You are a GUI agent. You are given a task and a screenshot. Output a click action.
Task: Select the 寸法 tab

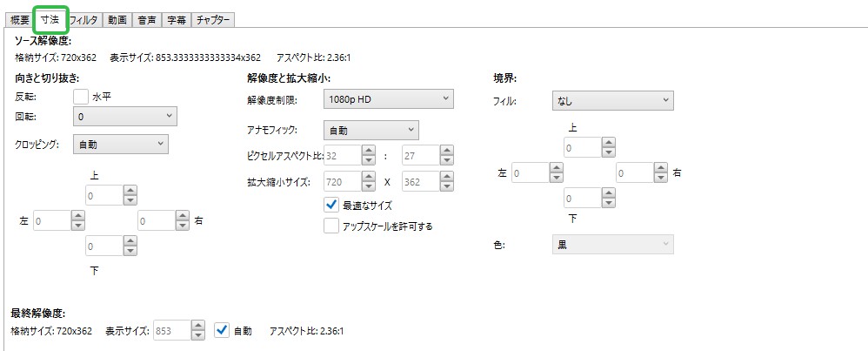(x=50, y=20)
